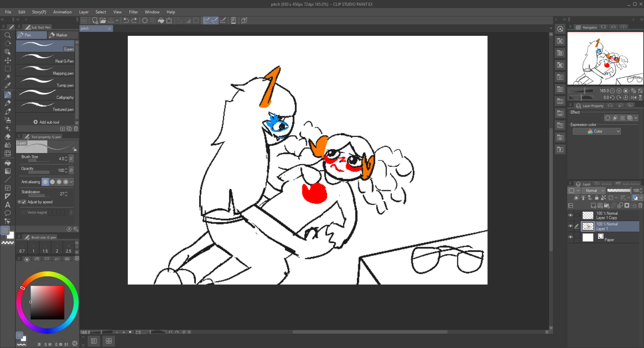Select the rectangle Selection area tool

(8, 69)
